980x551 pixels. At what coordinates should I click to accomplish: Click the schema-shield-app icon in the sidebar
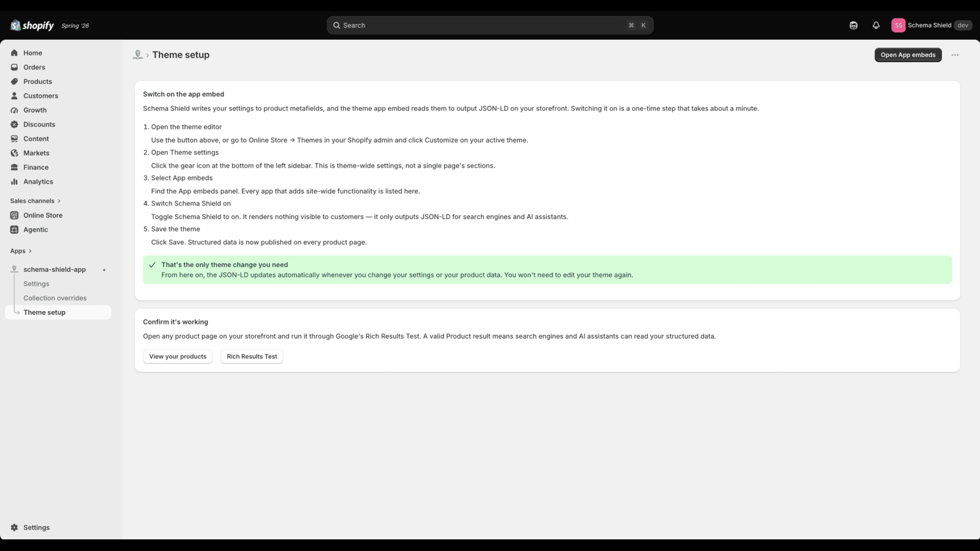(x=14, y=269)
